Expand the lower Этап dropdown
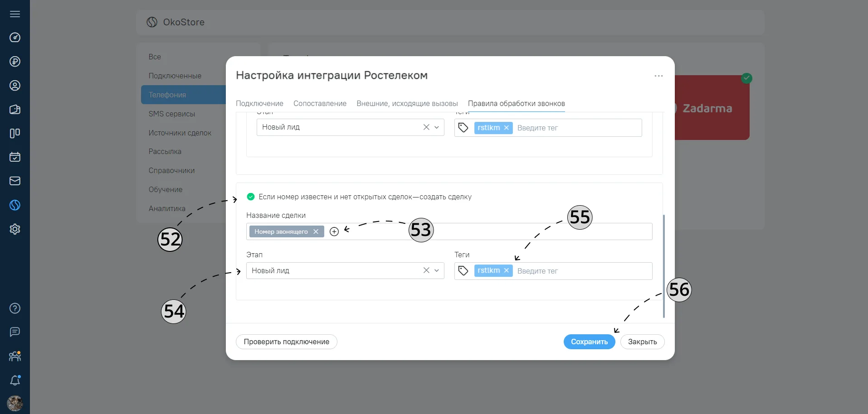 click(437, 270)
